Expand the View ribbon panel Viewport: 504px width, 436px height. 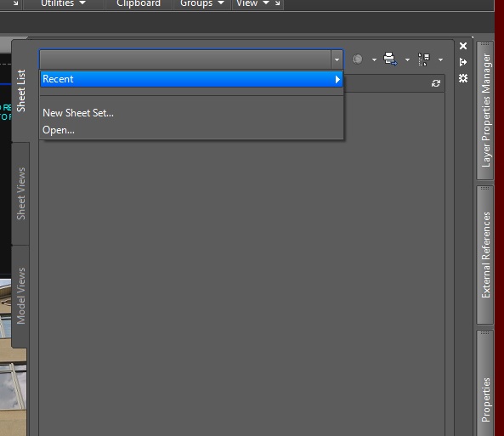[x=252, y=3]
